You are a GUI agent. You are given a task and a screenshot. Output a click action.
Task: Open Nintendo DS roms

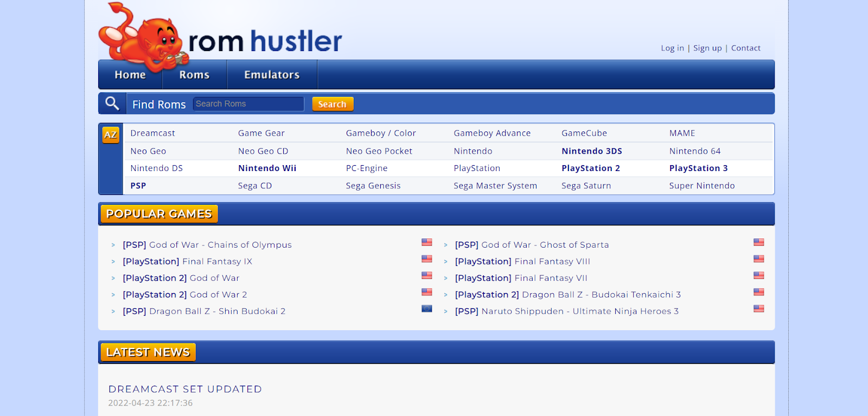pyautogui.click(x=156, y=168)
